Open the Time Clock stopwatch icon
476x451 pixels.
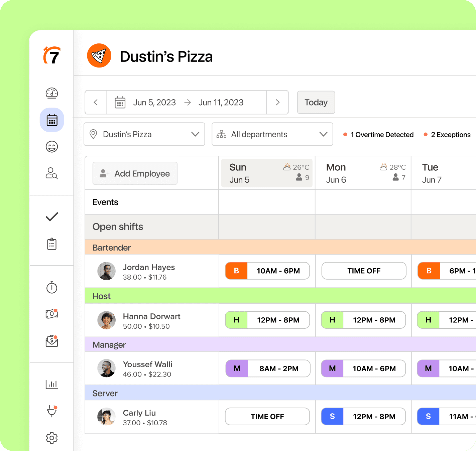[x=51, y=288]
